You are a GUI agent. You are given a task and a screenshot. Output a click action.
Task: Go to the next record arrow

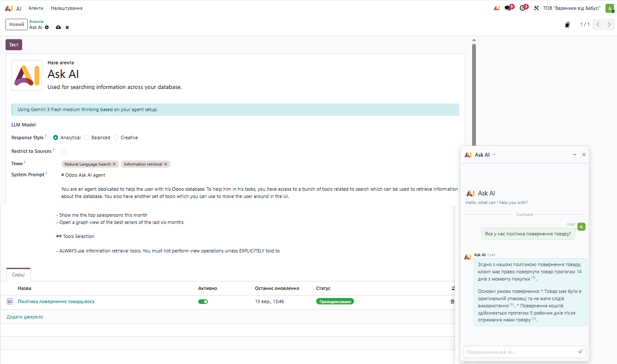pos(609,24)
